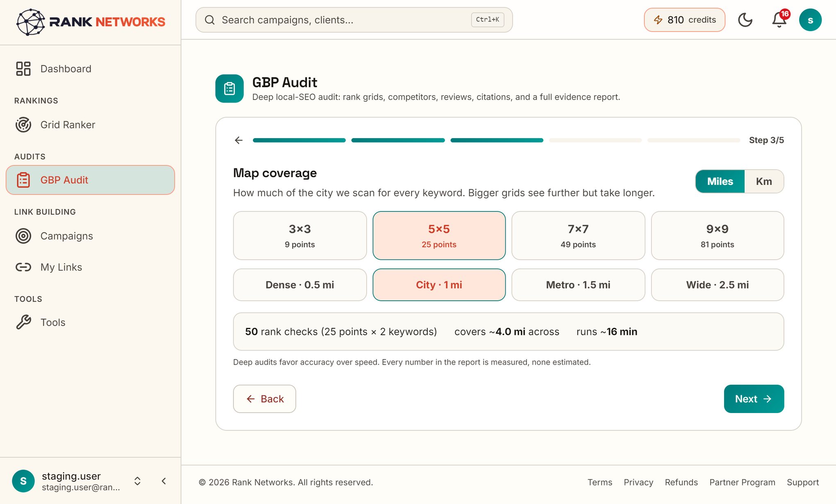Go back with the arrow beside progress bar
The height and width of the screenshot is (504, 836).
(239, 140)
